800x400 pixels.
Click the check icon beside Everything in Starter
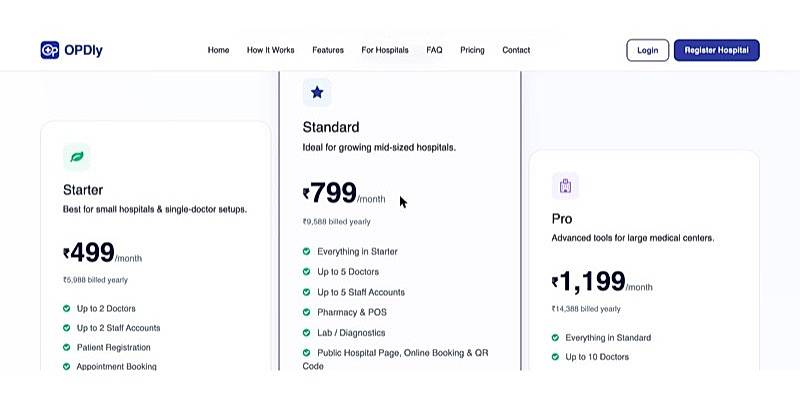(x=306, y=251)
